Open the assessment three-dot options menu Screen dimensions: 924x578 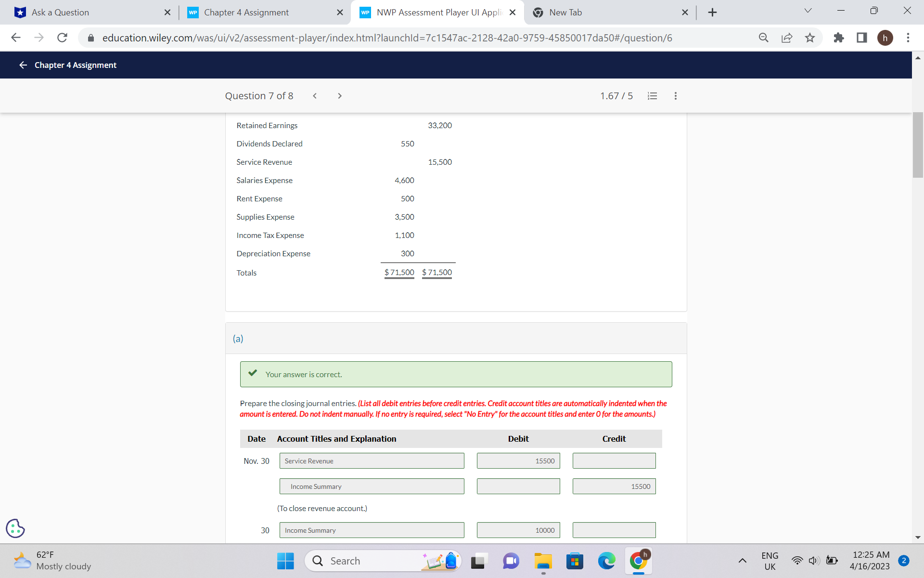pos(676,96)
